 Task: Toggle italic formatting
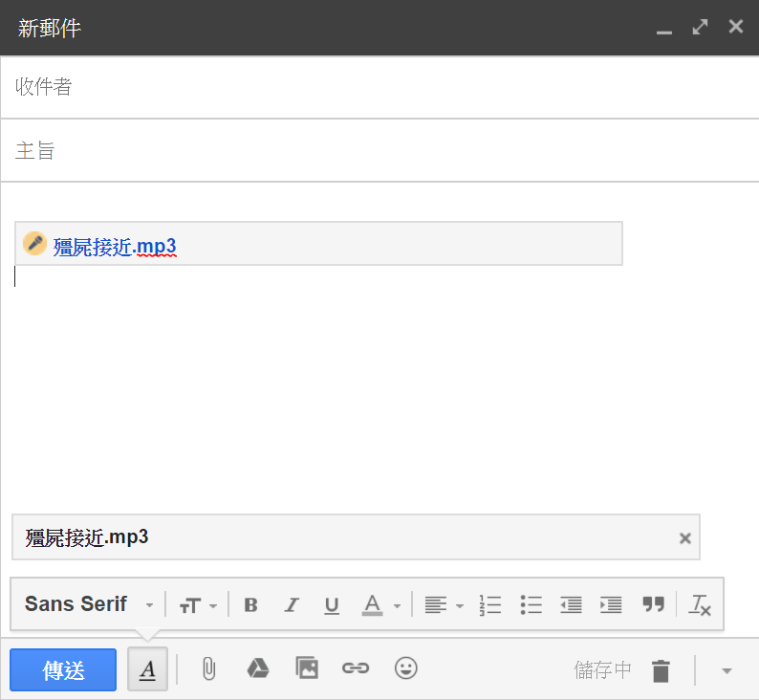click(x=292, y=604)
